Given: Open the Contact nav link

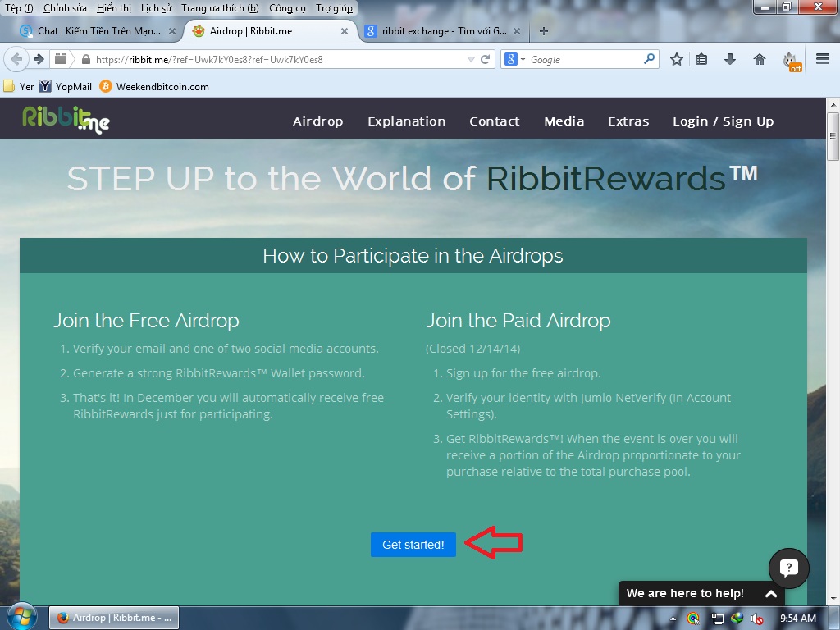Looking at the screenshot, I should pos(495,121).
